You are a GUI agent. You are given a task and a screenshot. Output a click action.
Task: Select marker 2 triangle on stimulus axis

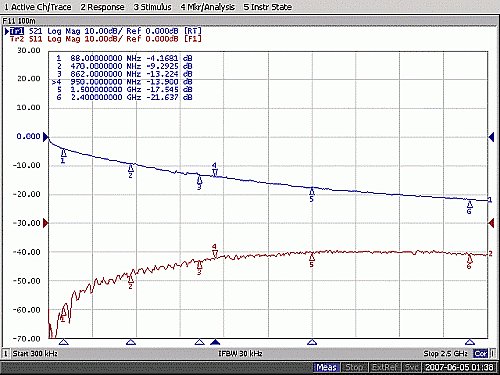131,342
